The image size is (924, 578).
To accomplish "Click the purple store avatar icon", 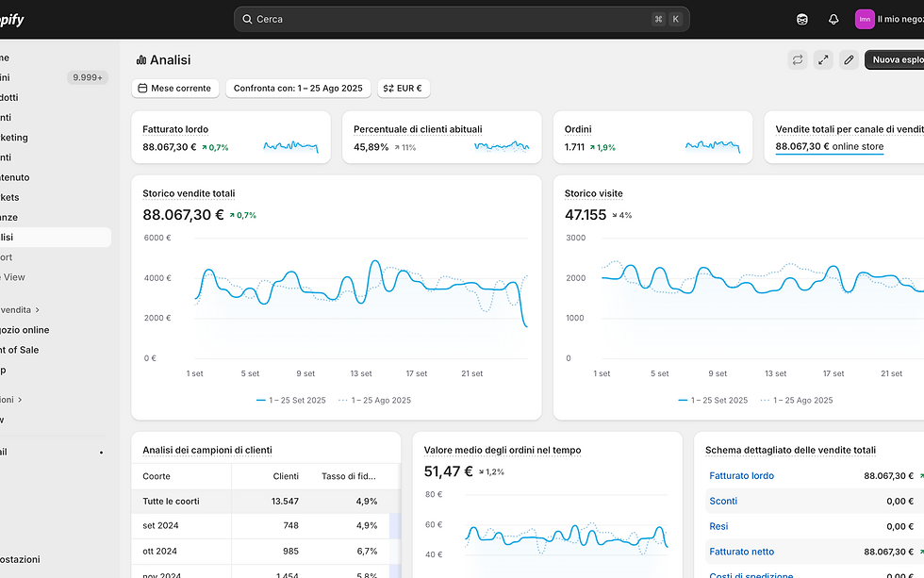I will (x=865, y=20).
